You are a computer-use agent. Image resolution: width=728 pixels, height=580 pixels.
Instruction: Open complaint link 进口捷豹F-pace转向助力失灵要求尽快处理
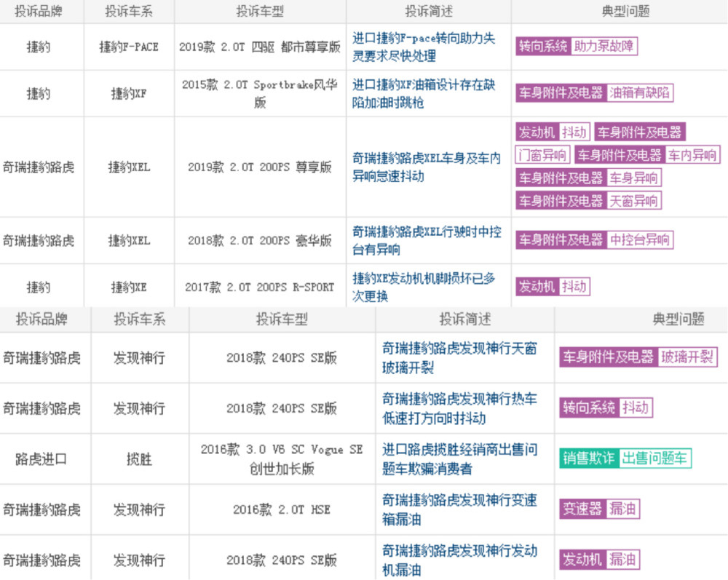(x=424, y=47)
